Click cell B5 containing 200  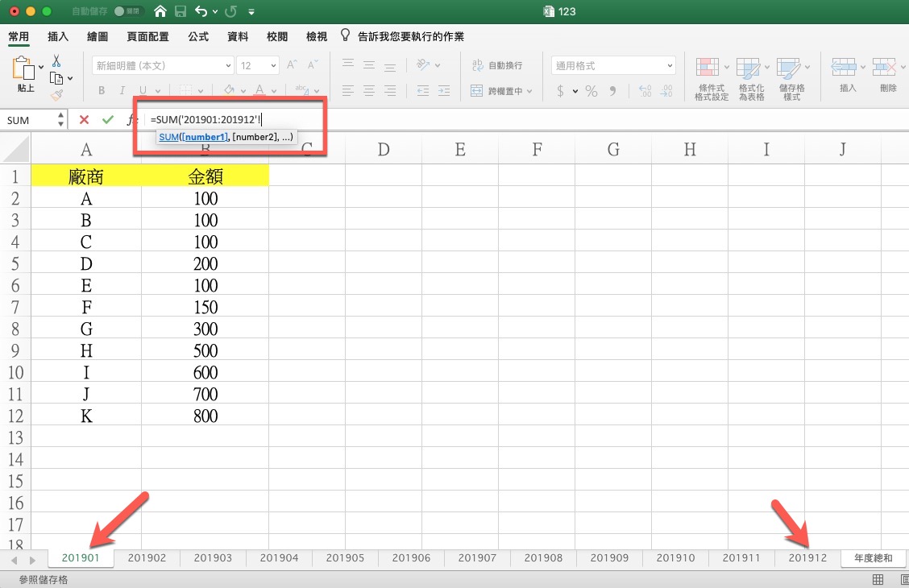click(x=205, y=263)
